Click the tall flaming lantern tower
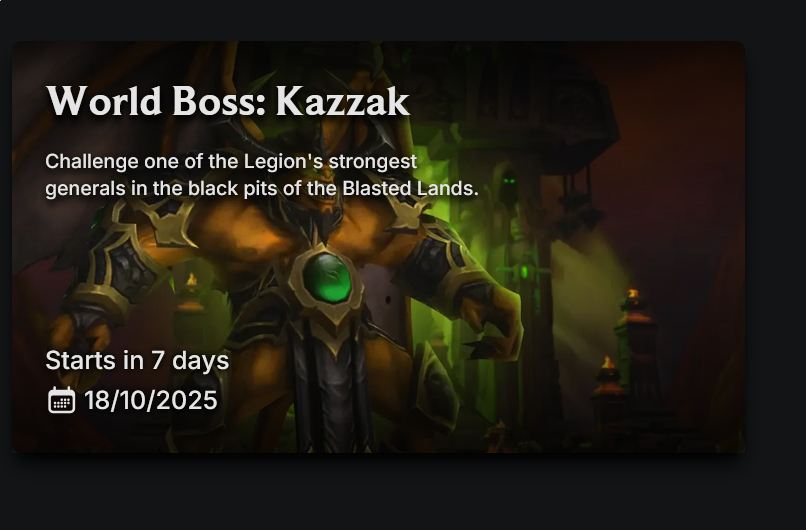Viewport: 806px width, 530px height. (x=635, y=339)
